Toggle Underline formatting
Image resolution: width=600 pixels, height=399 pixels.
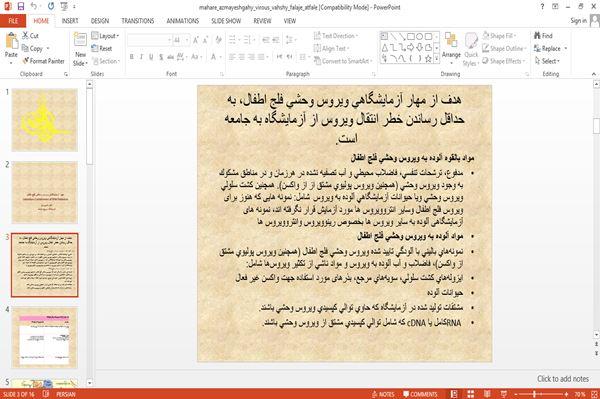(151, 57)
